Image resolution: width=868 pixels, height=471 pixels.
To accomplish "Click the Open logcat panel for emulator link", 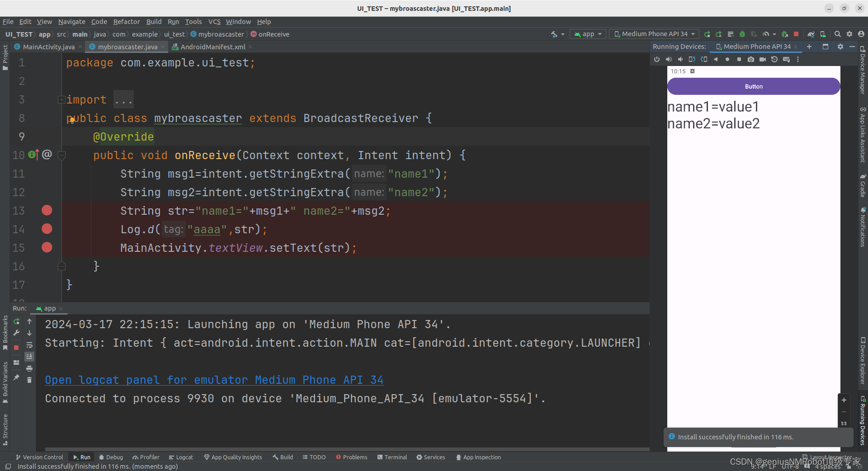I will (x=214, y=380).
